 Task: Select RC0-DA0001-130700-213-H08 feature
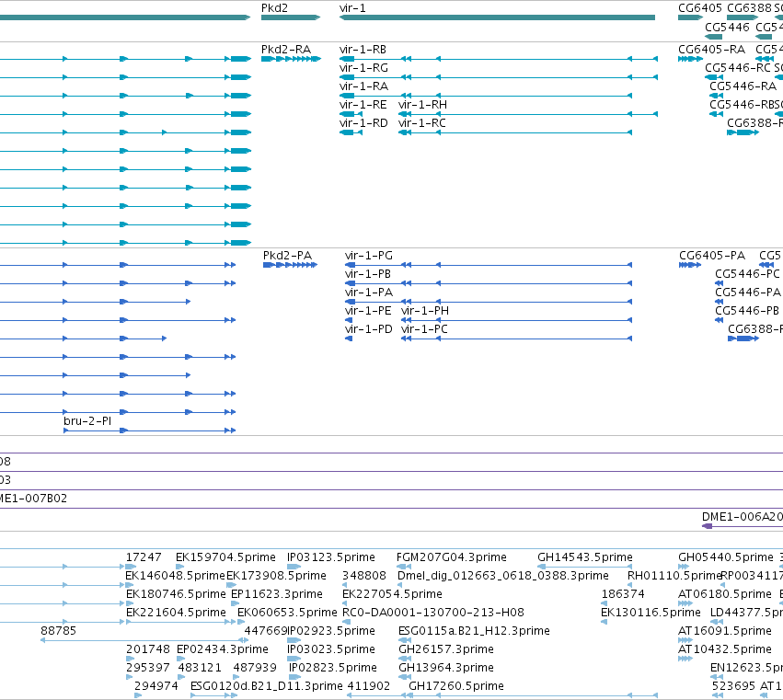click(x=433, y=614)
